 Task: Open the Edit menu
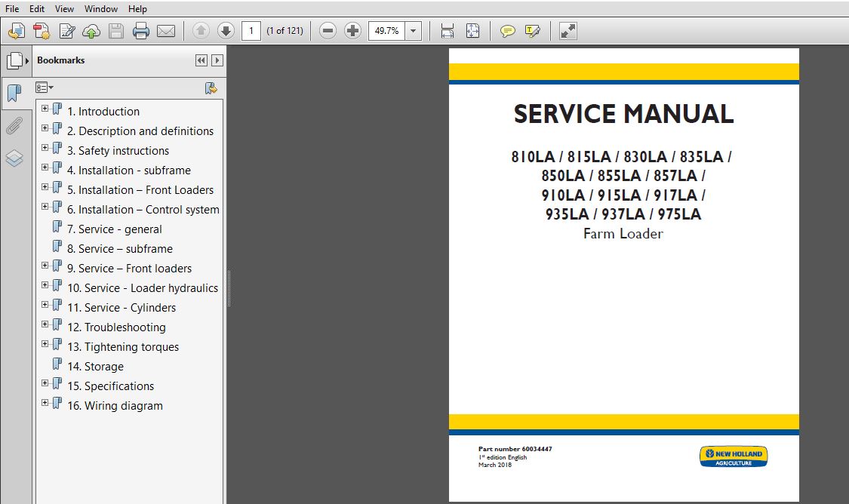click(x=37, y=8)
